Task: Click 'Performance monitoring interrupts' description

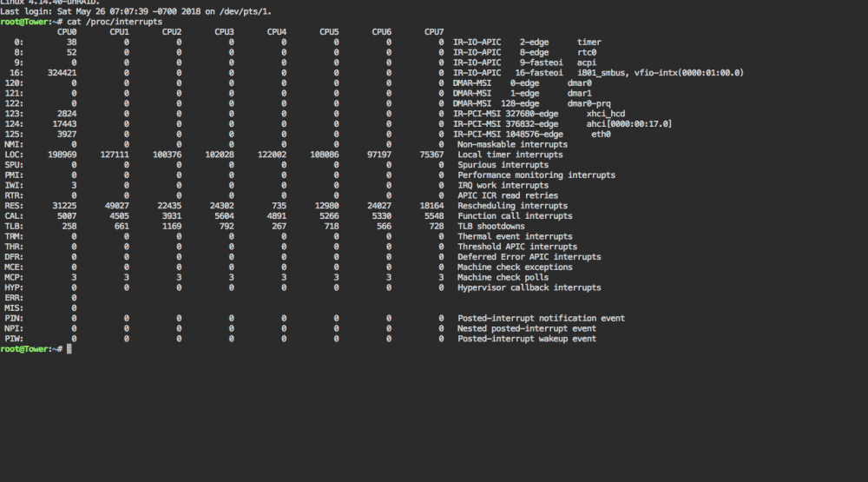Action: click(536, 175)
